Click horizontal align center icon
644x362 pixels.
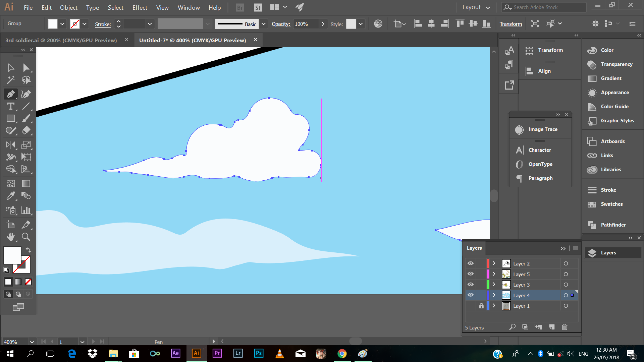pos(431,24)
